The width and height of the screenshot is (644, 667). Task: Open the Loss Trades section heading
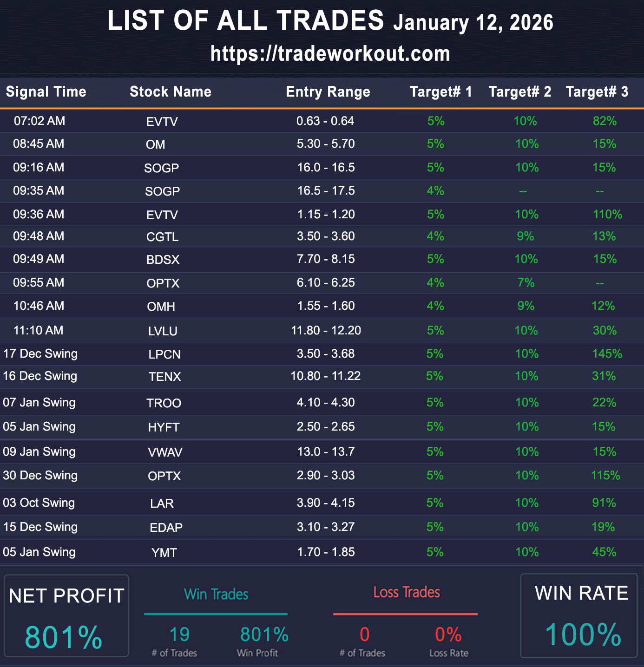(407, 593)
